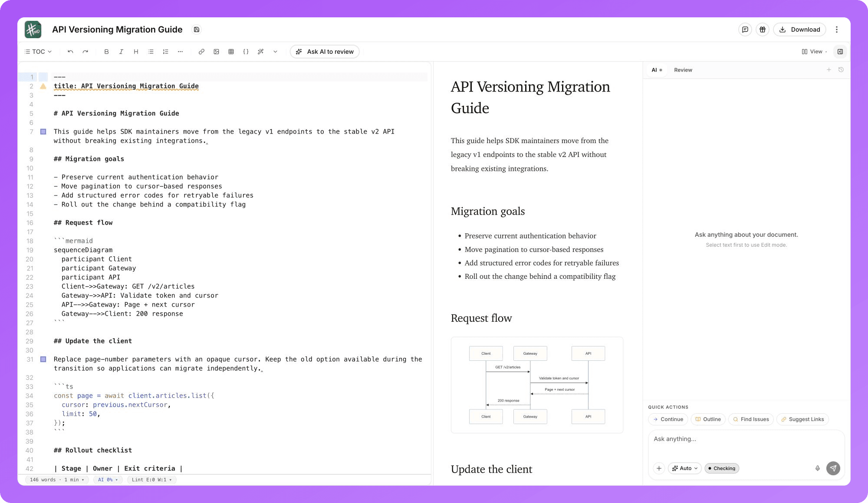Image resolution: width=868 pixels, height=503 pixels.
Task: Click the square marker on line 7
Action: tap(43, 131)
